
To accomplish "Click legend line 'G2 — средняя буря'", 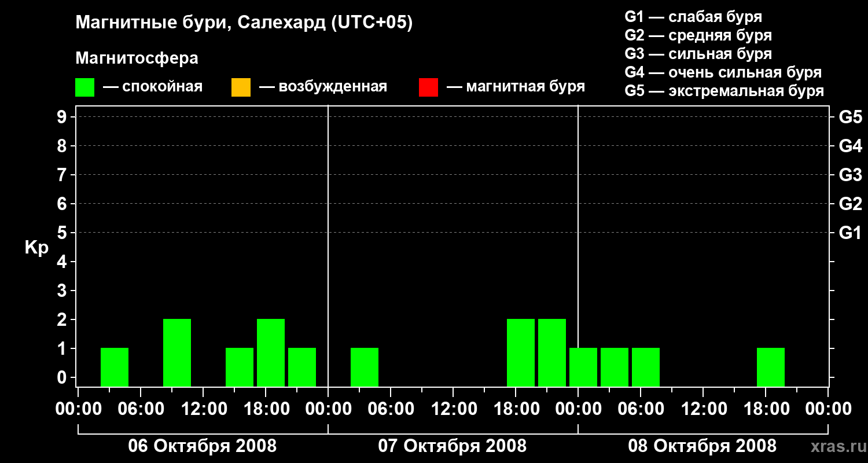I will point(698,35).
